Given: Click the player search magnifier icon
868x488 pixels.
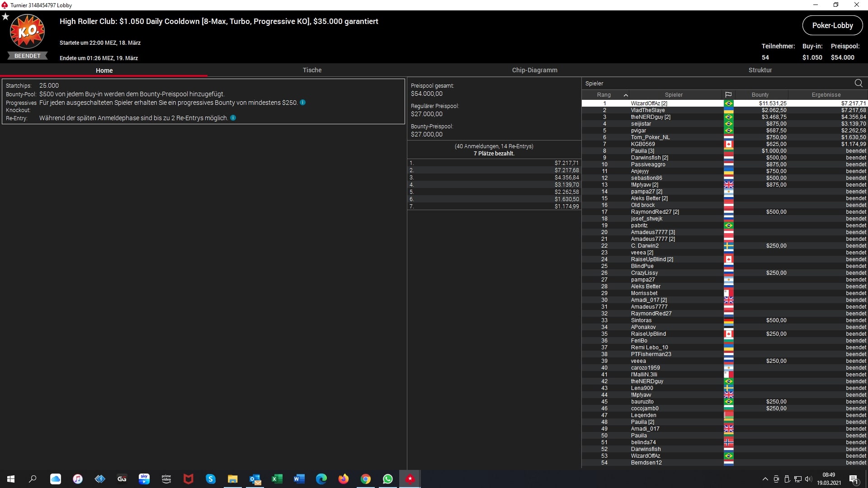Looking at the screenshot, I should point(859,83).
